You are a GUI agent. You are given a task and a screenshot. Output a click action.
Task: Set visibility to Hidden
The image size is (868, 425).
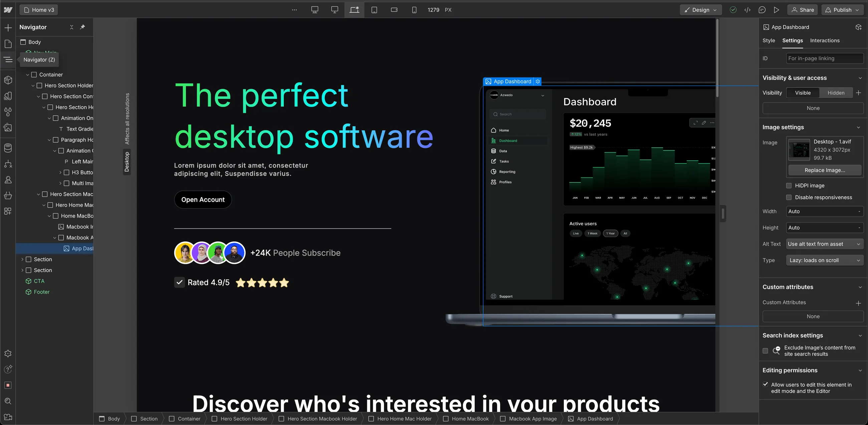[x=836, y=93]
